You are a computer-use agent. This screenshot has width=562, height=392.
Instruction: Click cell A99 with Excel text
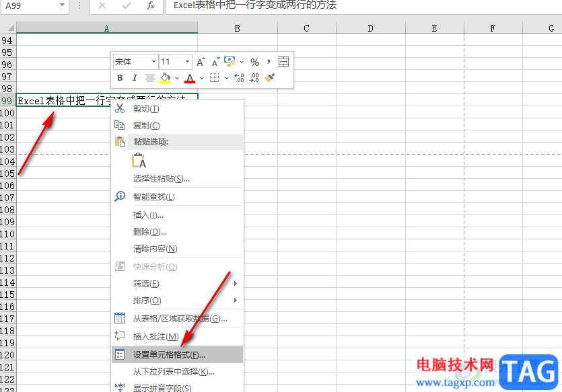coord(107,101)
